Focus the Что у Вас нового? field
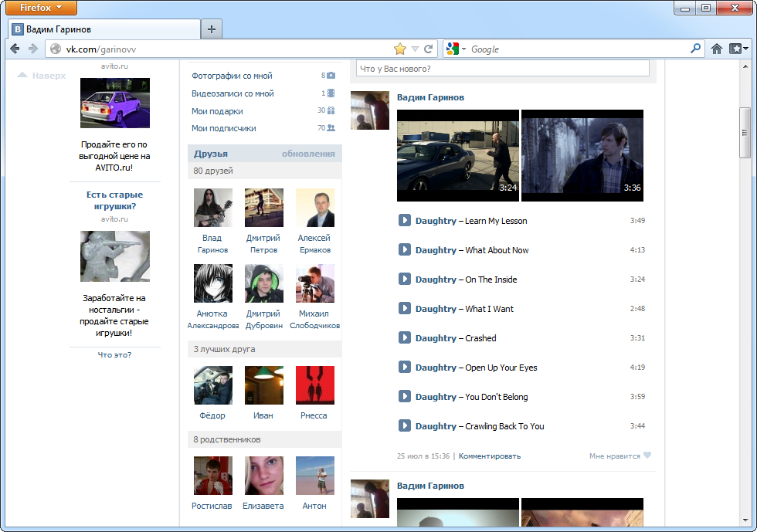Viewport: 757px width, 532px height. tap(503, 69)
